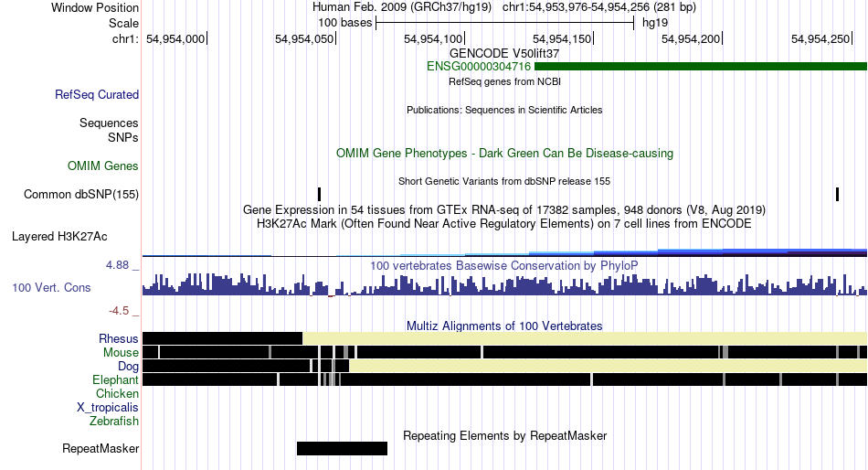Click the Chicken species label
The height and width of the screenshot is (470, 868).
pos(117,393)
